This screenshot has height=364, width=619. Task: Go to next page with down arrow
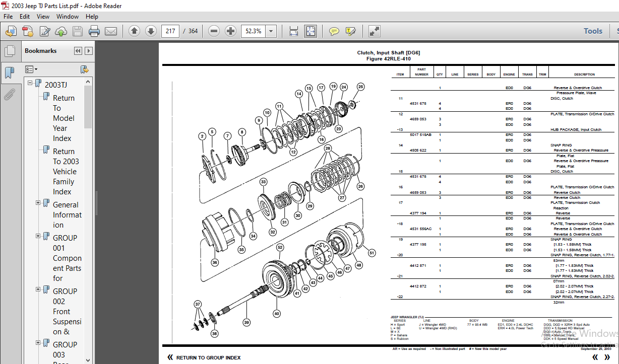(x=151, y=31)
